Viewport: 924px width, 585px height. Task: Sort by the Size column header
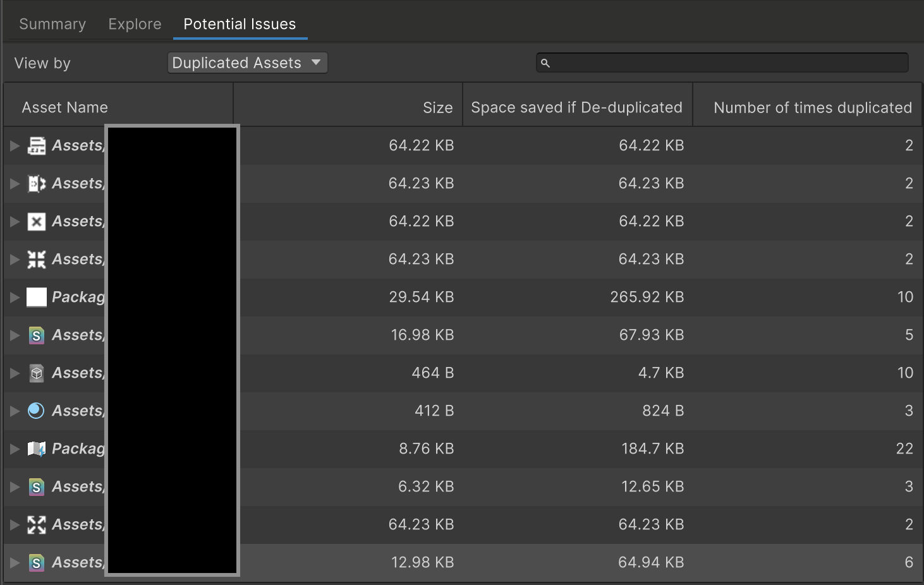(438, 107)
